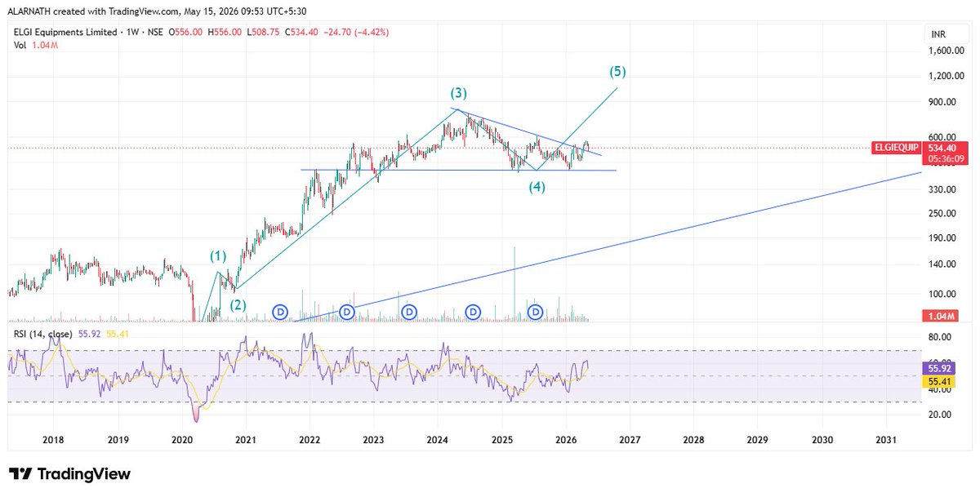The height and width of the screenshot is (497, 980).
Task: Select the (4) wave label
Action: point(537,187)
